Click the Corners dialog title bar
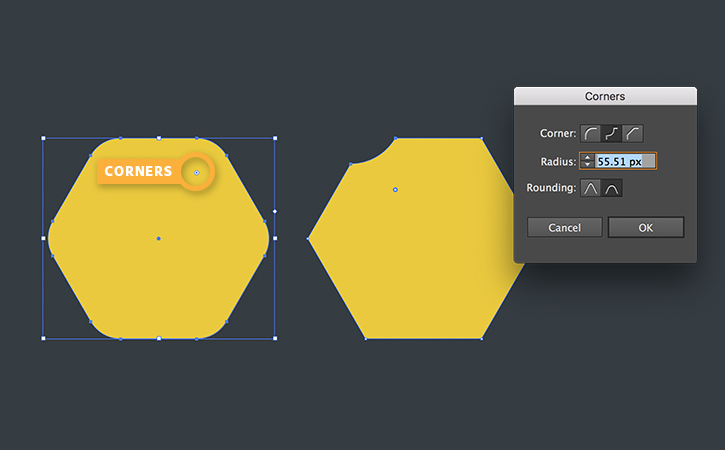 (x=605, y=96)
